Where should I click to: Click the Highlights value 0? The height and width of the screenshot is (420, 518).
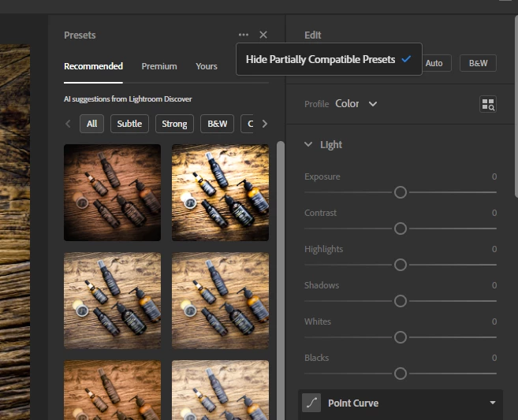tap(494, 249)
